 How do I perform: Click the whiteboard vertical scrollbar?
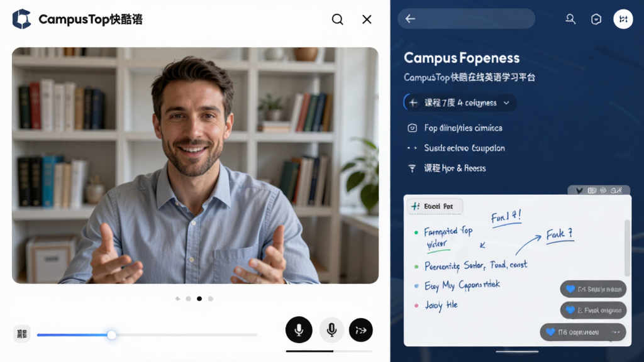[627, 248]
